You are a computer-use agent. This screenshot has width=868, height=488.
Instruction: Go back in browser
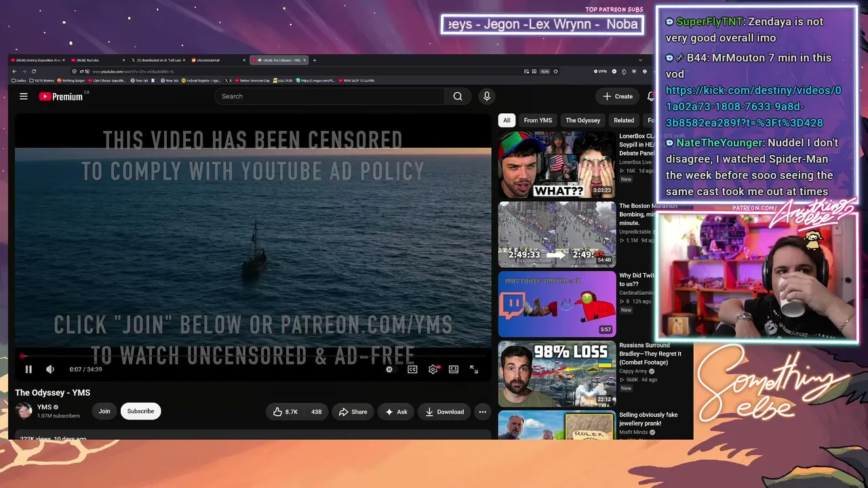14,71
